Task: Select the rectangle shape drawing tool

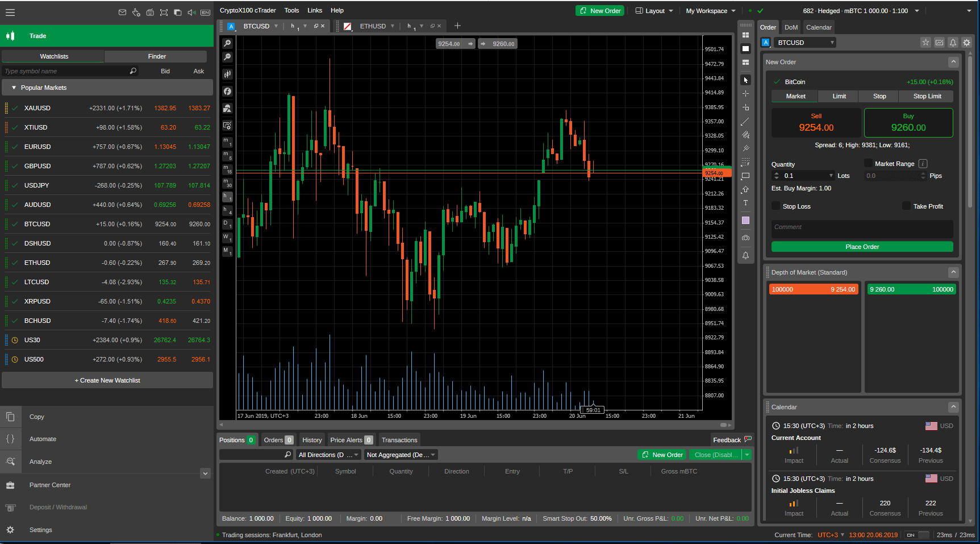Action: click(x=745, y=176)
